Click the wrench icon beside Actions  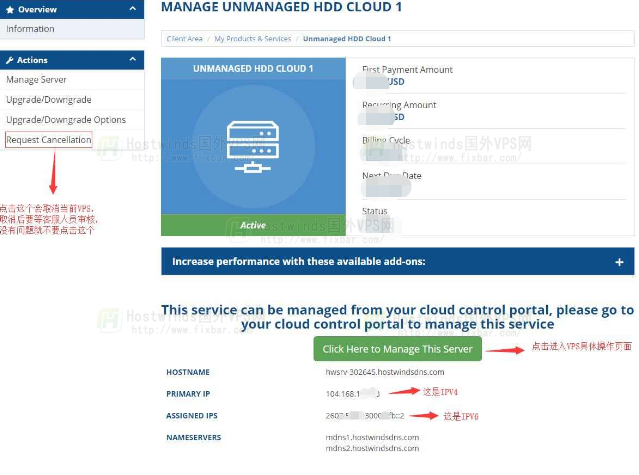tap(10, 60)
